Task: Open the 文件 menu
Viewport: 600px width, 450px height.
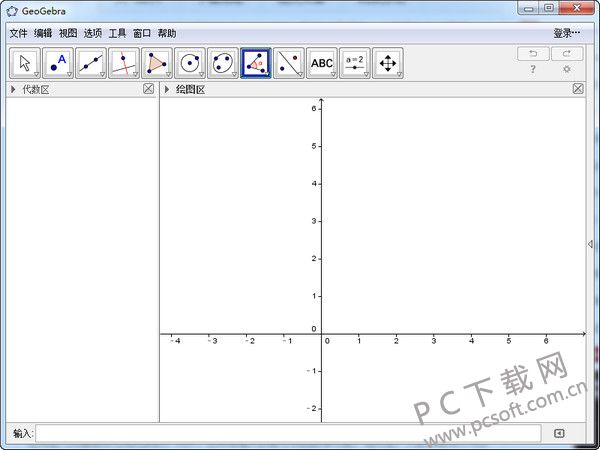Action: pos(18,33)
